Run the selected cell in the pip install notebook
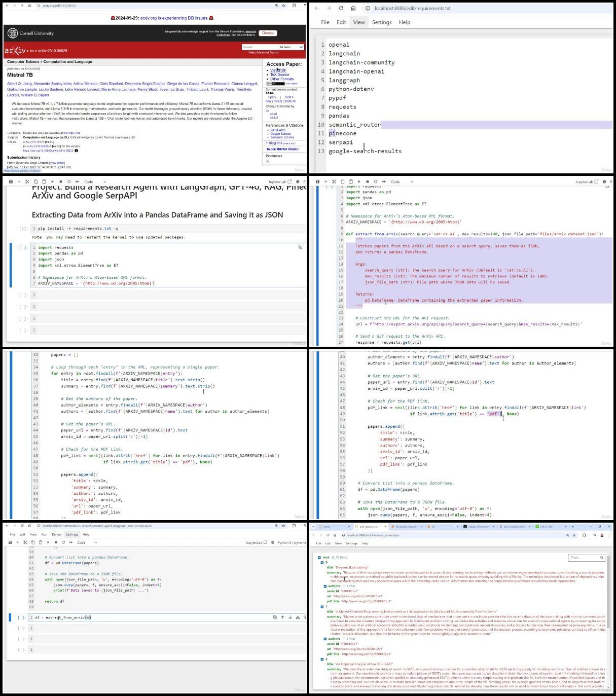The height and width of the screenshot is (696, 616). [52, 181]
